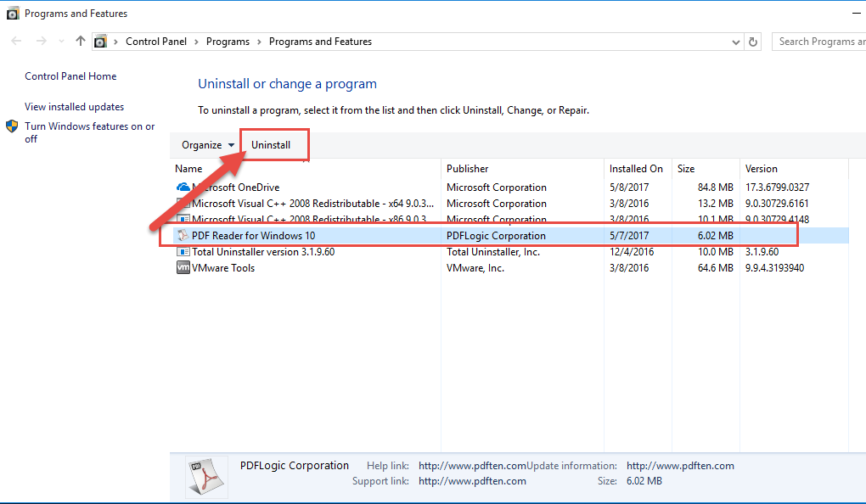The image size is (866, 504).
Task: Click the Update information URL in details pane
Action: [x=680, y=466]
